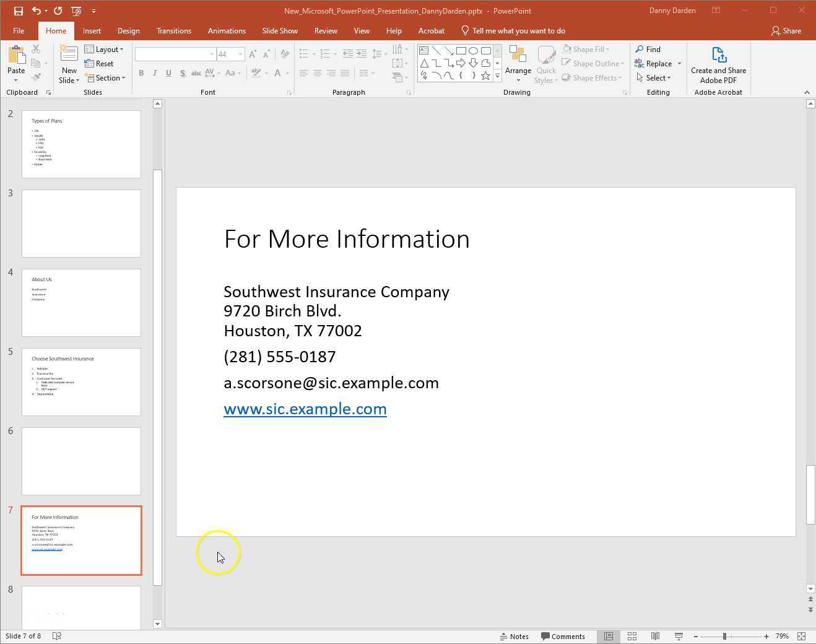Image resolution: width=816 pixels, height=644 pixels.
Task: Toggle bold formatting
Action: (x=141, y=73)
